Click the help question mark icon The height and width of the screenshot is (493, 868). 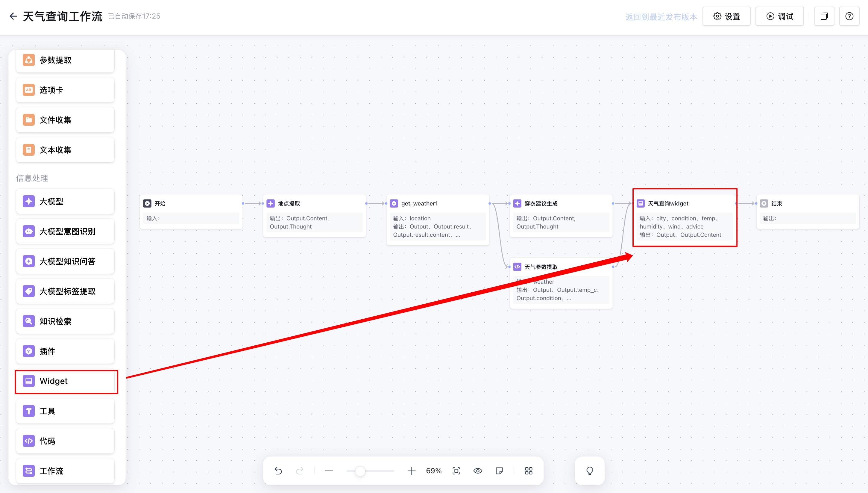pos(849,16)
